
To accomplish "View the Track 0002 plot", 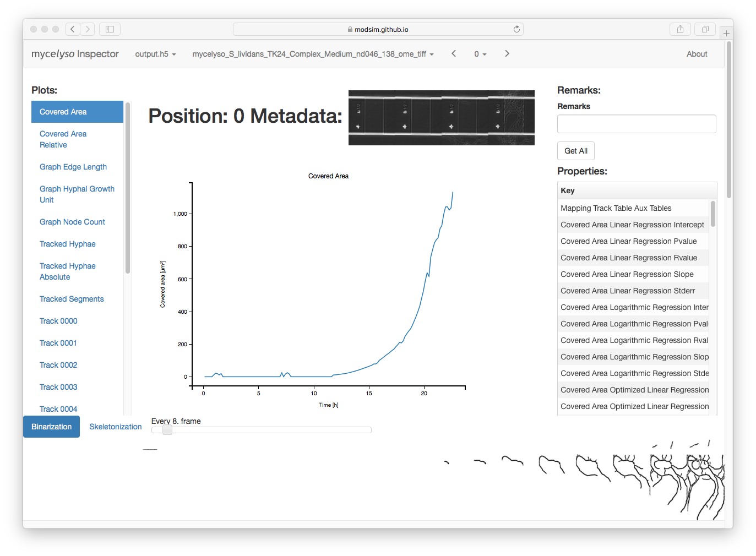I will click(x=58, y=364).
